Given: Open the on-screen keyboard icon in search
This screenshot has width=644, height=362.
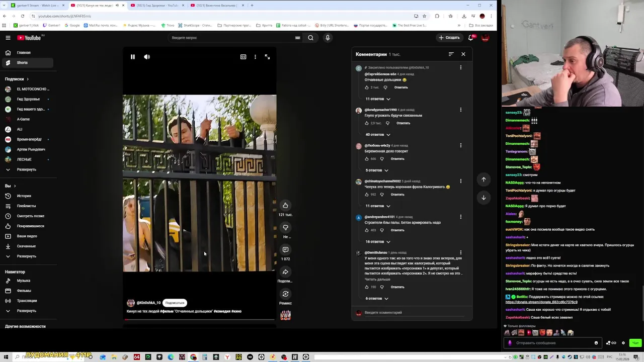Looking at the screenshot, I should [297, 38].
